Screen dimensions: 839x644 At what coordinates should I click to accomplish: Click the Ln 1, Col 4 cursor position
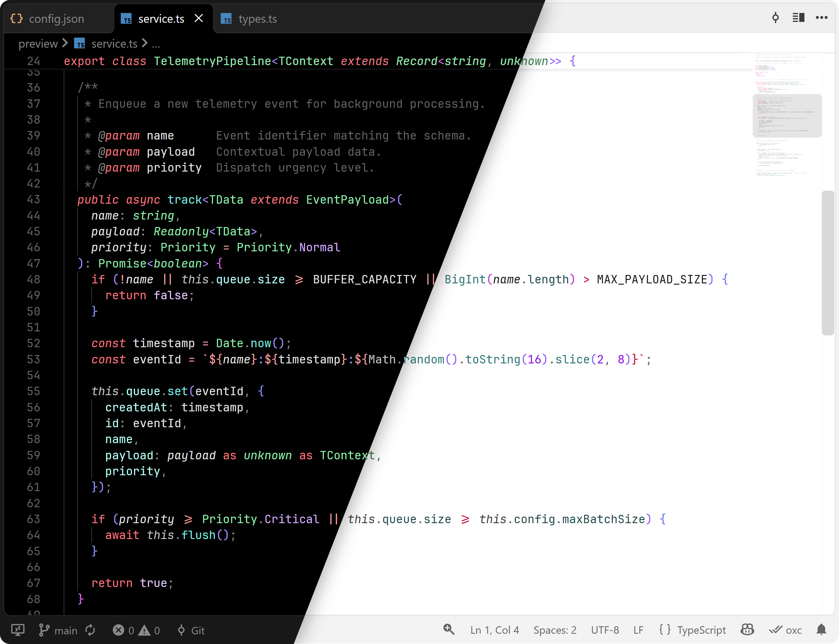[495, 630]
